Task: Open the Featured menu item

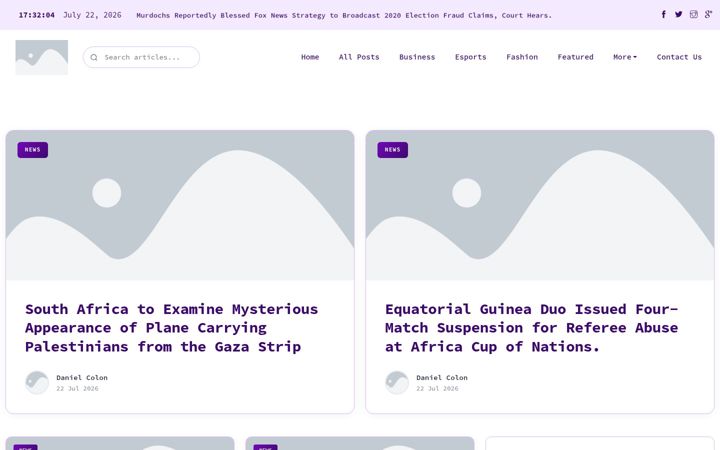Action: [x=575, y=57]
